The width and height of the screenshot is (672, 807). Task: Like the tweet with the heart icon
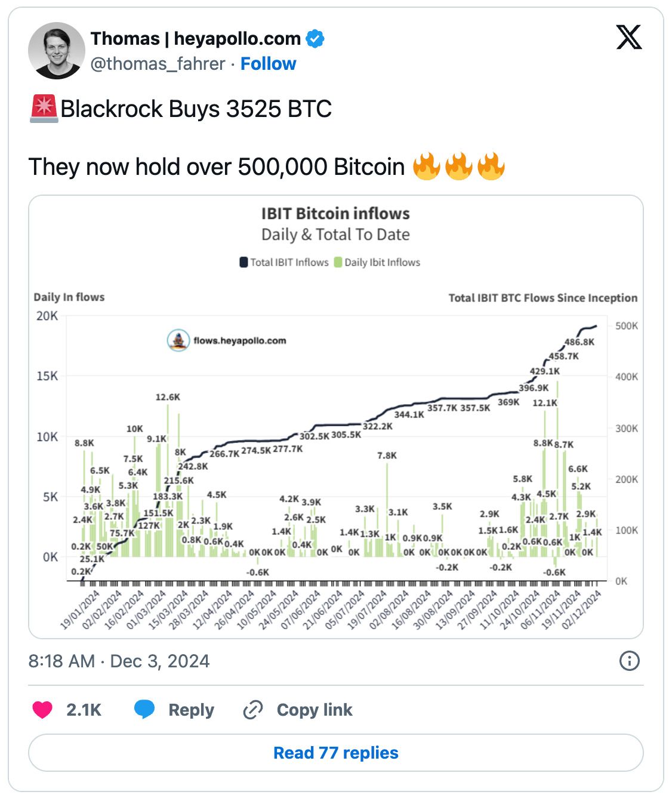click(42, 710)
